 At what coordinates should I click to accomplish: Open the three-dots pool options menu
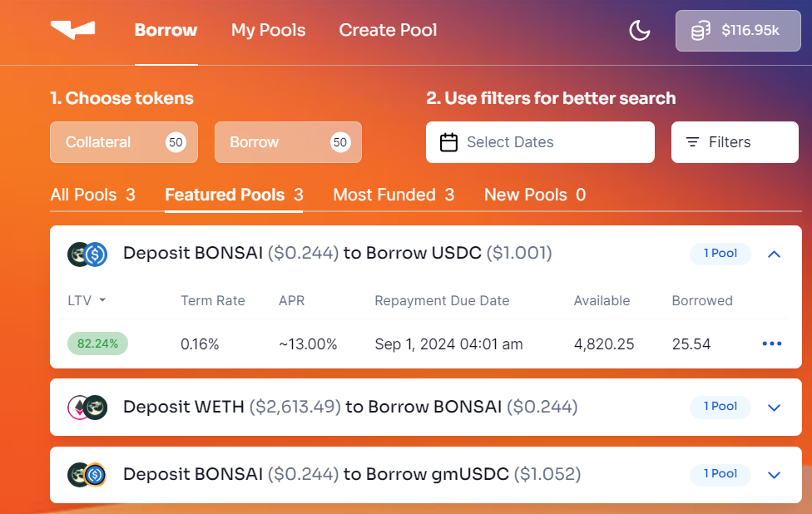pos(772,343)
